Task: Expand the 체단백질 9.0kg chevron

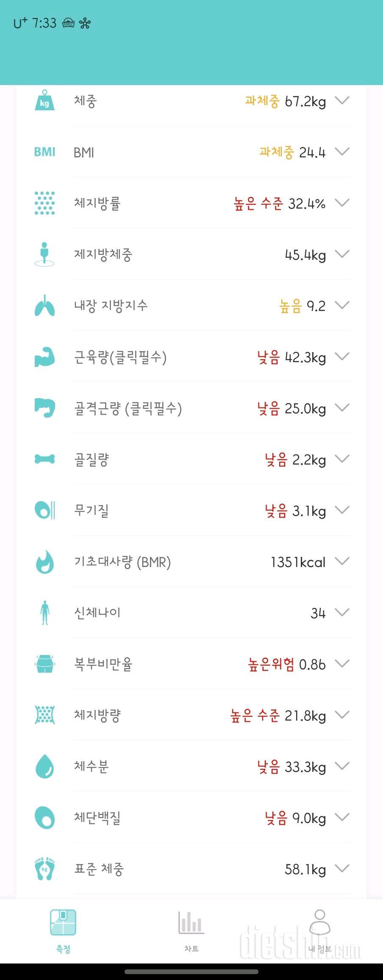Action: point(342,818)
